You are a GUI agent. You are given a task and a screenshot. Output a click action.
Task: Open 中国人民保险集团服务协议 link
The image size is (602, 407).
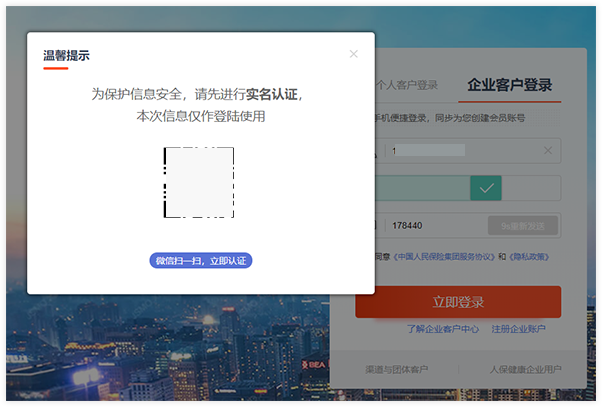[x=445, y=256]
